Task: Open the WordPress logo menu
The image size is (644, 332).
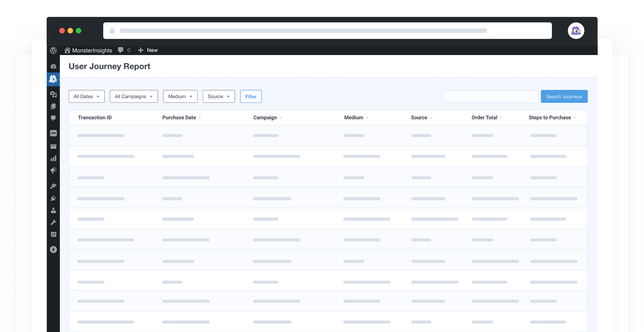Action: point(53,50)
